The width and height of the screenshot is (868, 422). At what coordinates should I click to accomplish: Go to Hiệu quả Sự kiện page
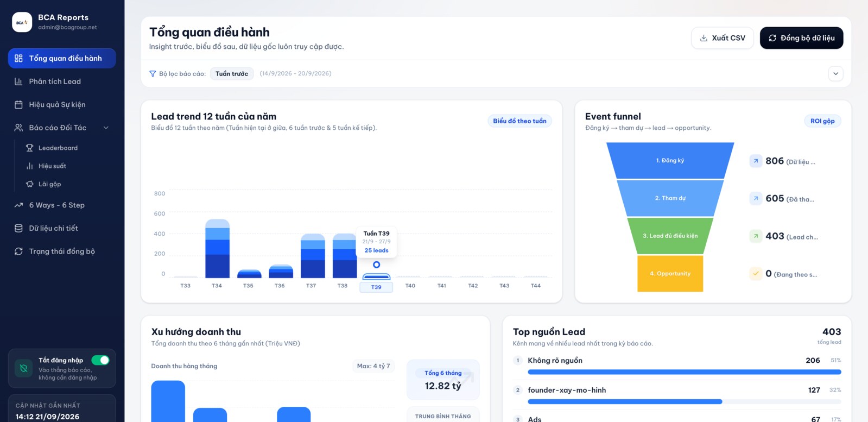click(62, 105)
